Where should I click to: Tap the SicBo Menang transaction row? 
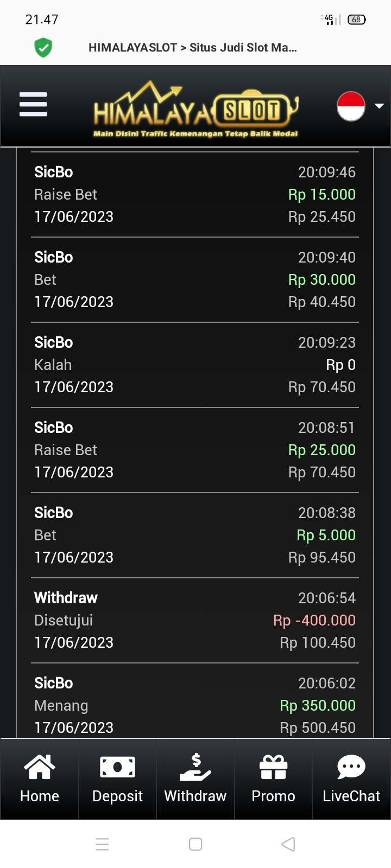pos(194,705)
